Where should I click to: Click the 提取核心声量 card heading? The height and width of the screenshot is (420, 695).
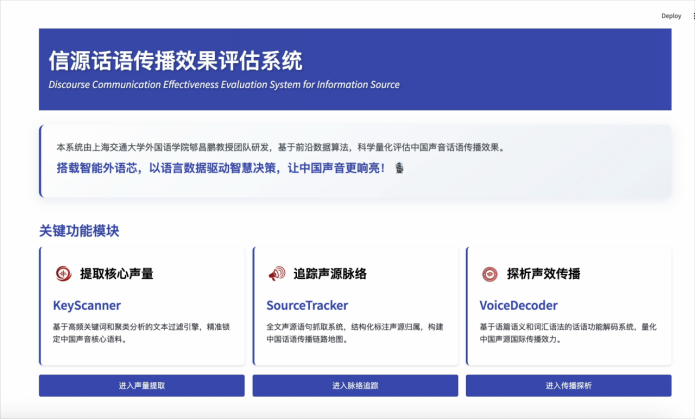tap(116, 274)
